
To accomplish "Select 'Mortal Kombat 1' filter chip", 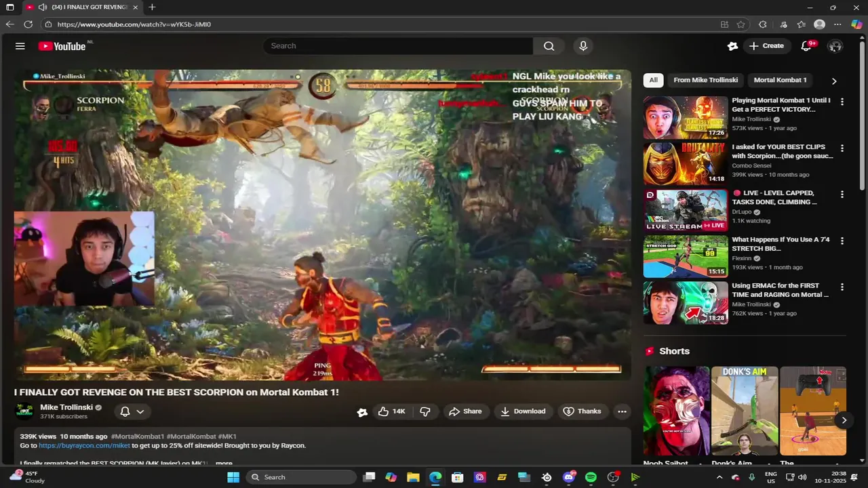I will tap(780, 80).
